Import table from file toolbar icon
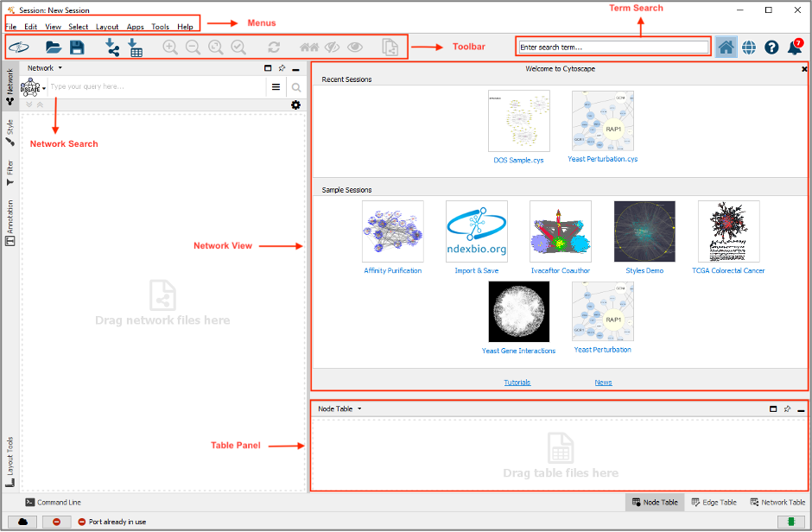812x532 pixels. tap(135, 47)
